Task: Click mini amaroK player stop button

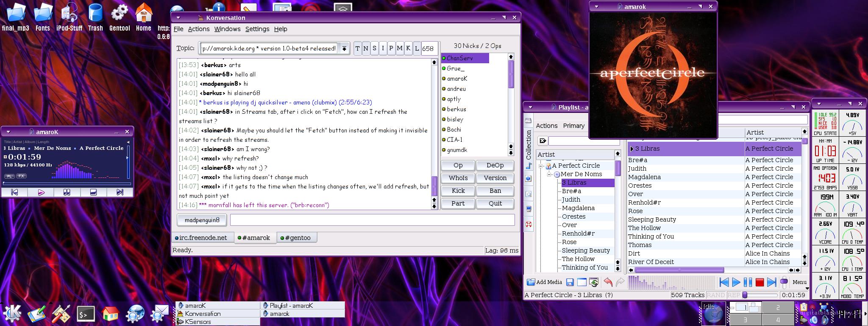Action: click(93, 192)
